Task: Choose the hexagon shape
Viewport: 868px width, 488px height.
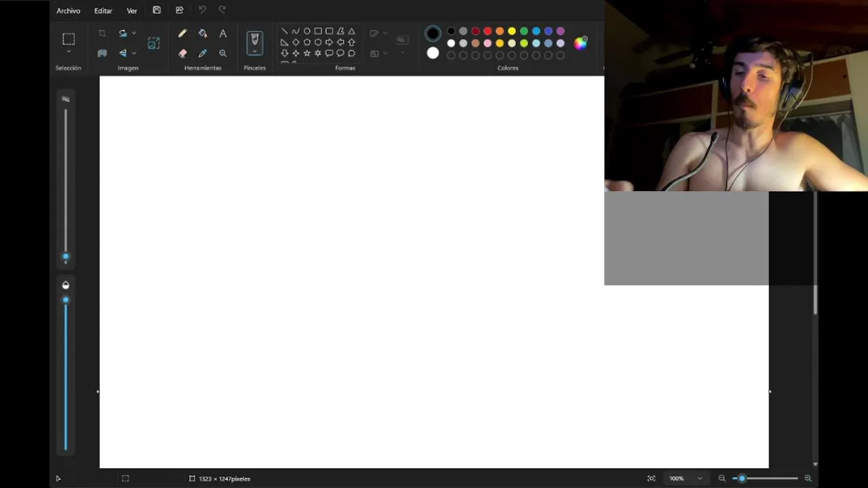Action: point(318,42)
